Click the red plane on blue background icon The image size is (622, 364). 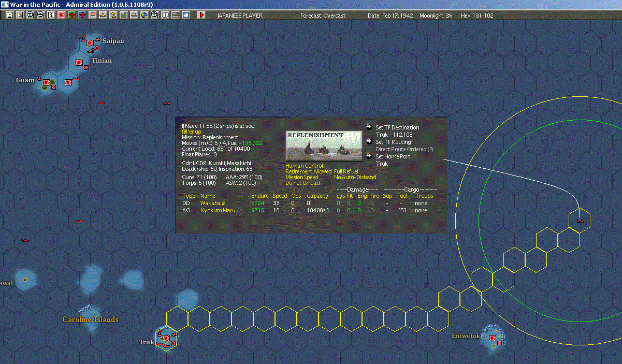(82, 15)
